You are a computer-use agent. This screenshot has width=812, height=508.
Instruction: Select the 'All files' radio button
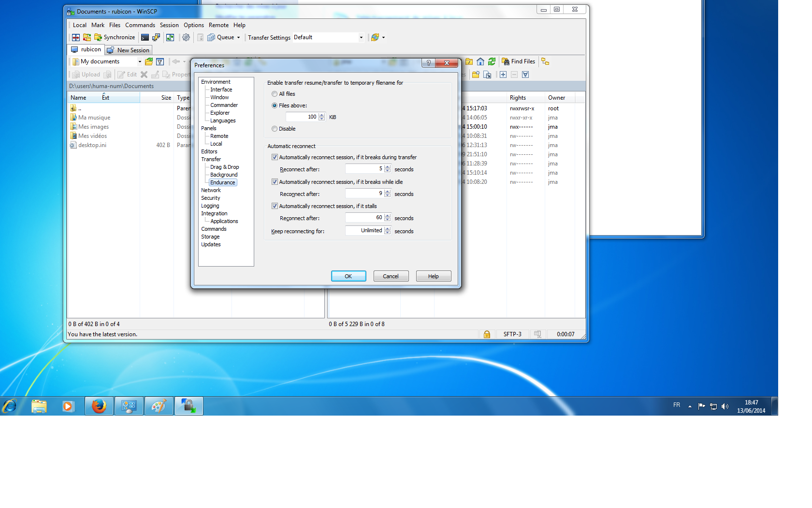[275, 94]
